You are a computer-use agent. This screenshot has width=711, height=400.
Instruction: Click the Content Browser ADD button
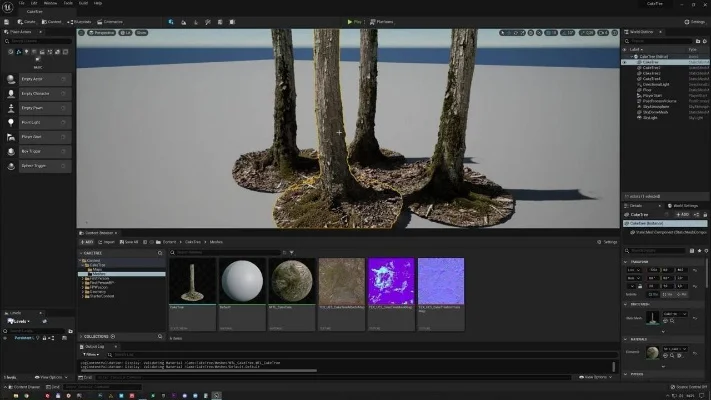(x=87, y=242)
